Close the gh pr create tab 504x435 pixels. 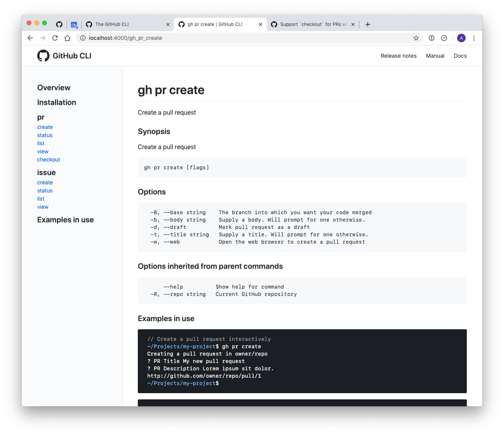point(261,24)
